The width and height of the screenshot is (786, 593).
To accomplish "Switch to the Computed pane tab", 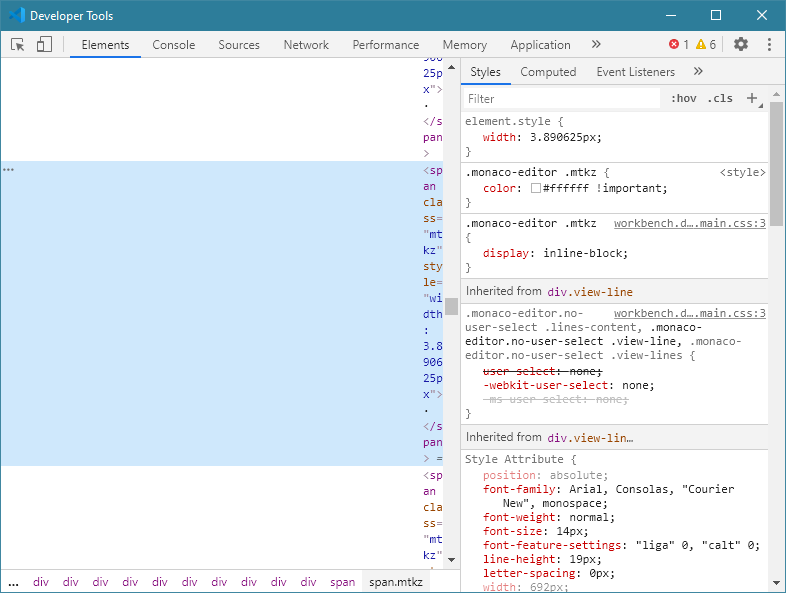I will tap(548, 72).
